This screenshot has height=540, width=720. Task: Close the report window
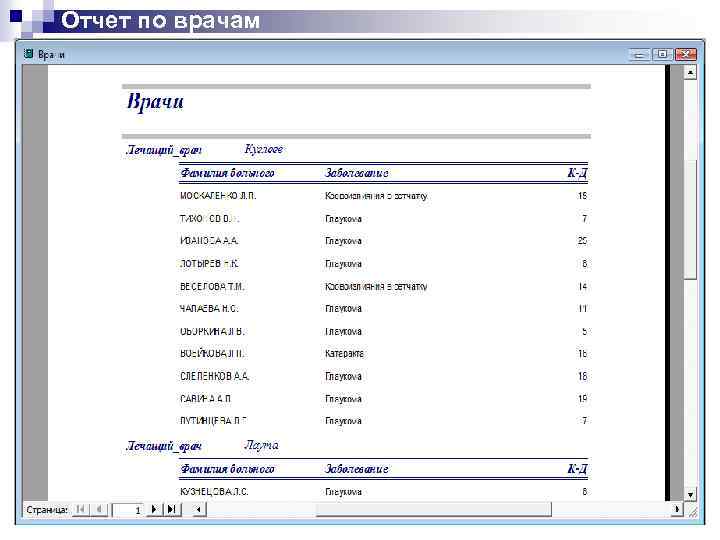686,54
